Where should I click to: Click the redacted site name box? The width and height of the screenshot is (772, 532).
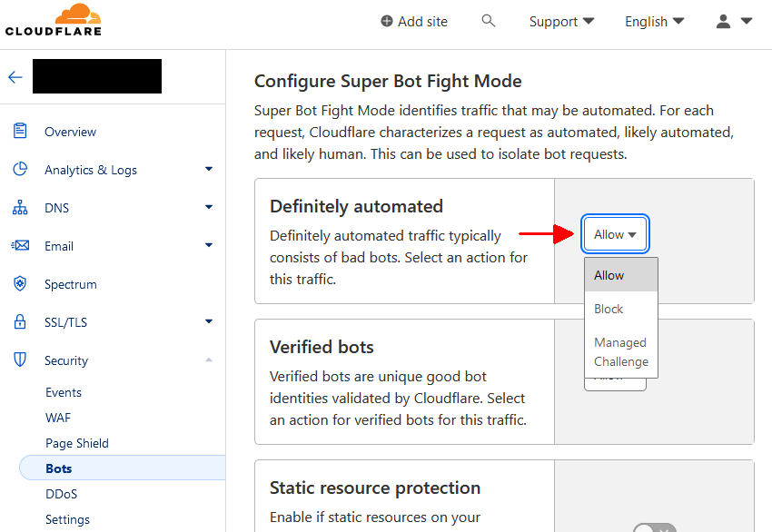coord(97,75)
